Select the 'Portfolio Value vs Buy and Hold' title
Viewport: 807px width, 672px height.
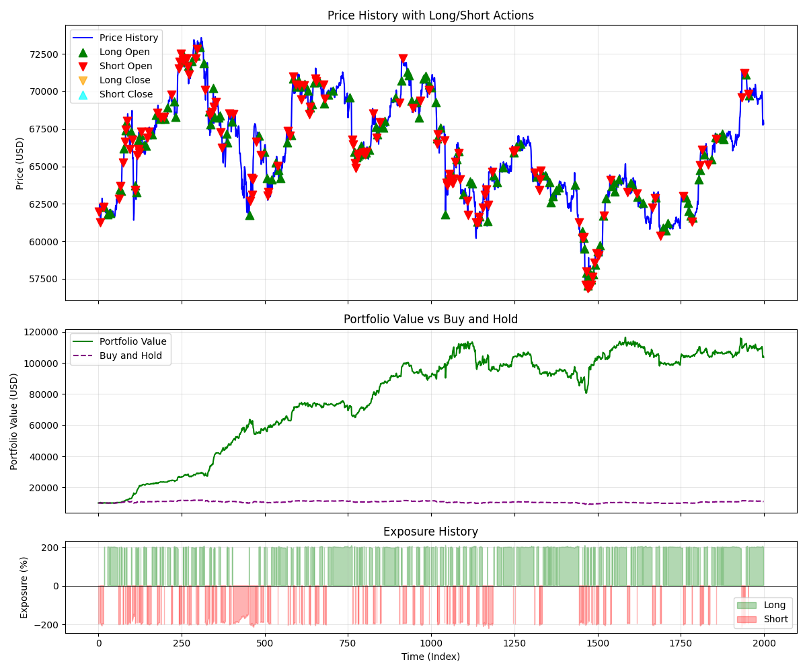pyautogui.click(x=430, y=319)
